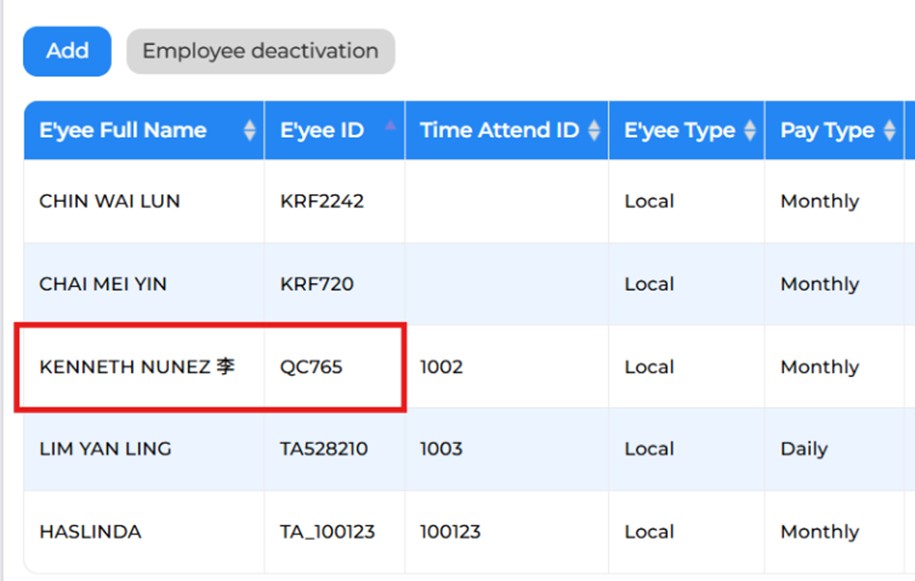Sort by E'yee Type arrows
This screenshot has width=915, height=581.
(750, 130)
